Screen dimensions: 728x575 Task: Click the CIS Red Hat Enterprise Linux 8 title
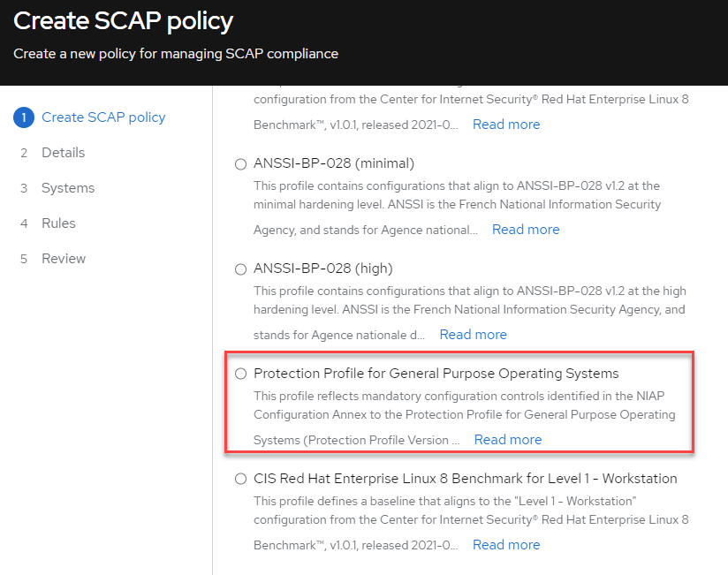coord(465,479)
